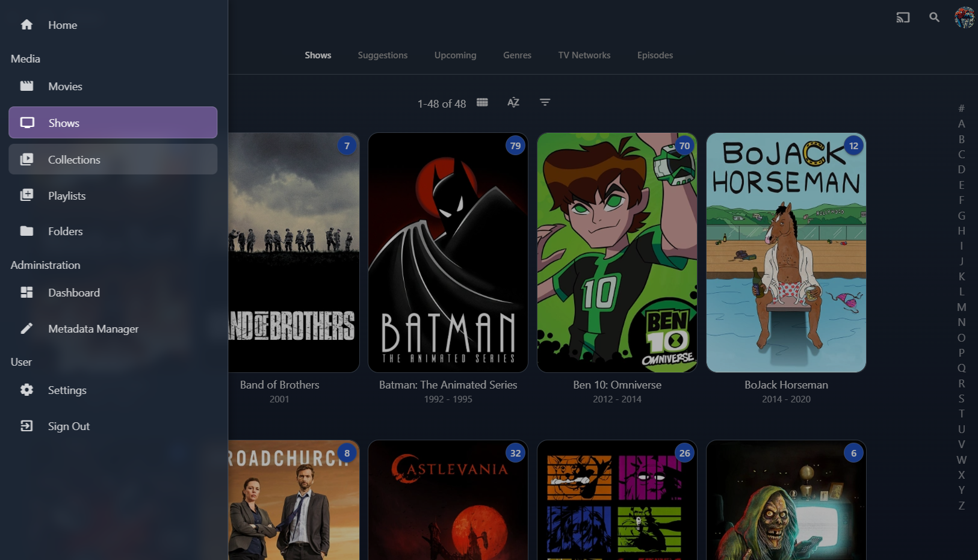The height and width of the screenshot is (560, 978).
Task: Open the filter options icon
Action: (x=545, y=102)
